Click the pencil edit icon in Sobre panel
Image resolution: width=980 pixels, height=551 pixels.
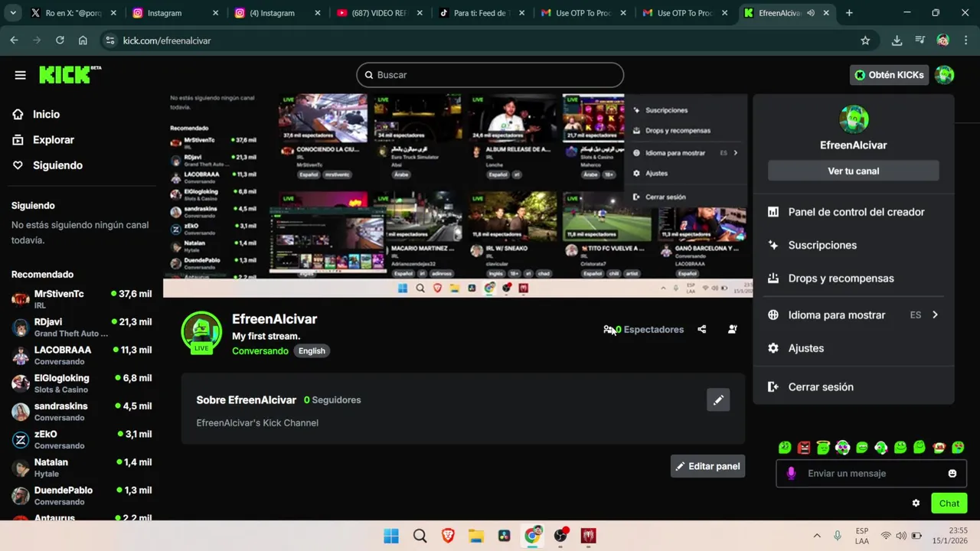[x=718, y=399]
